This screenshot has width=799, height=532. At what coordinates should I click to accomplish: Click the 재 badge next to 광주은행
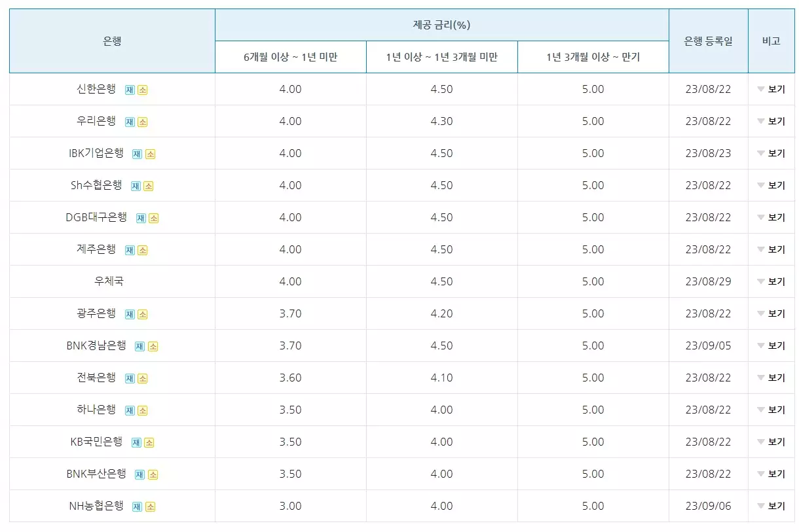(130, 314)
